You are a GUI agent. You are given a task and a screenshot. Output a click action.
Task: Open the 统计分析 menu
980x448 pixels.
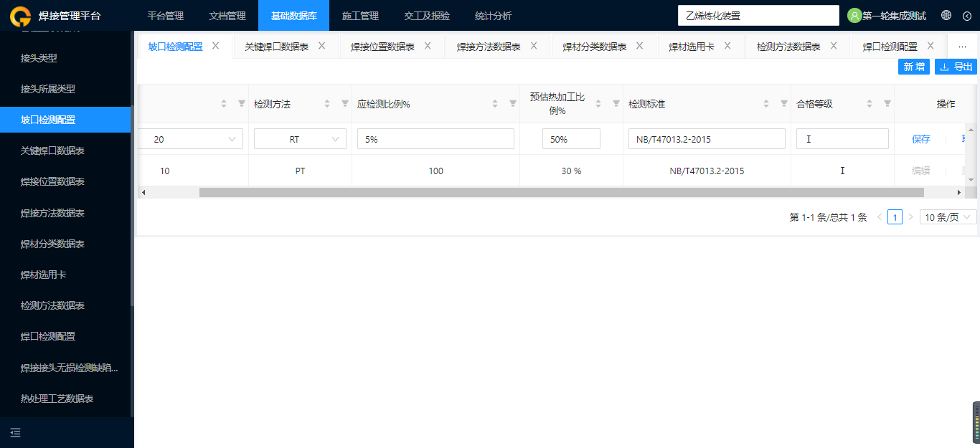tap(494, 16)
